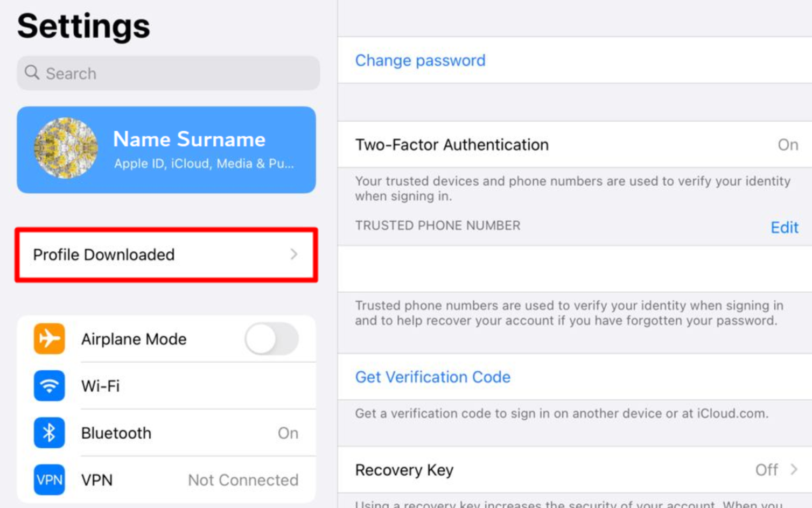This screenshot has height=508, width=812.
Task: Open Two-Factor Authentication row
Action: [575, 144]
